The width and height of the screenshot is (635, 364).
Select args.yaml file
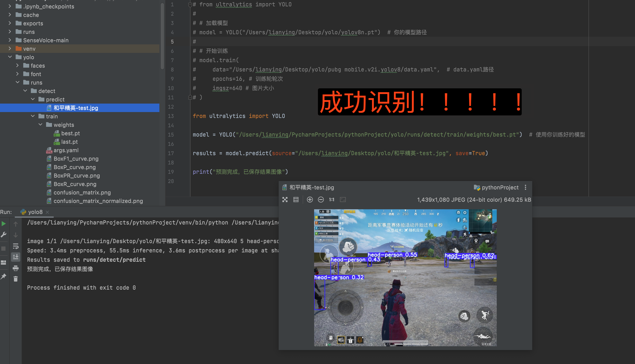(66, 150)
